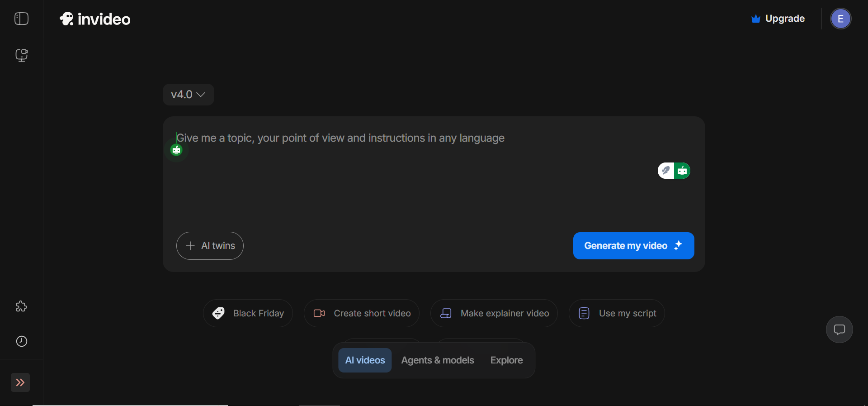Toggle the sidebar panel icon
This screenshot has width=868, height=406.
(21, 19)
